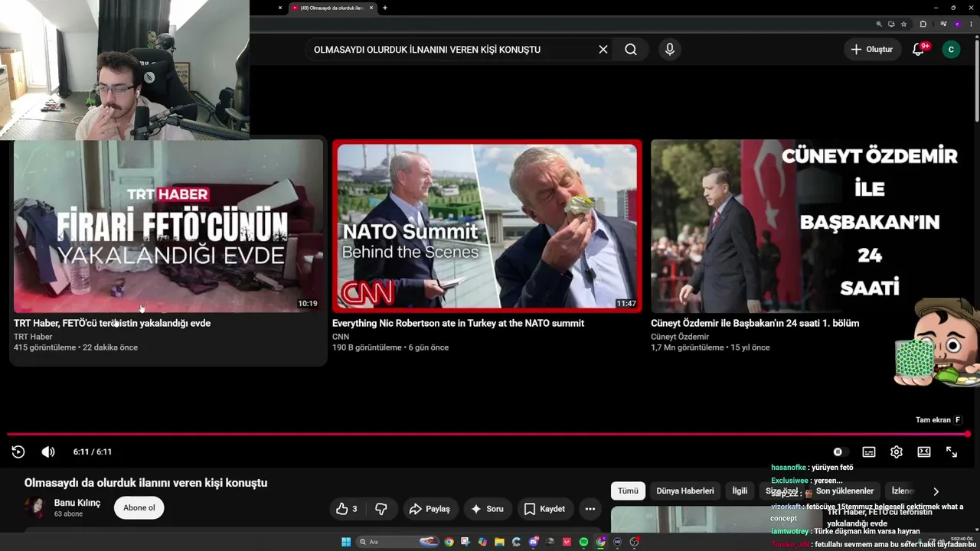The height and width of the screenshot is (551, 980).
Task: Bookmark this page with the star icon
Action: click(x=903, y=24)
